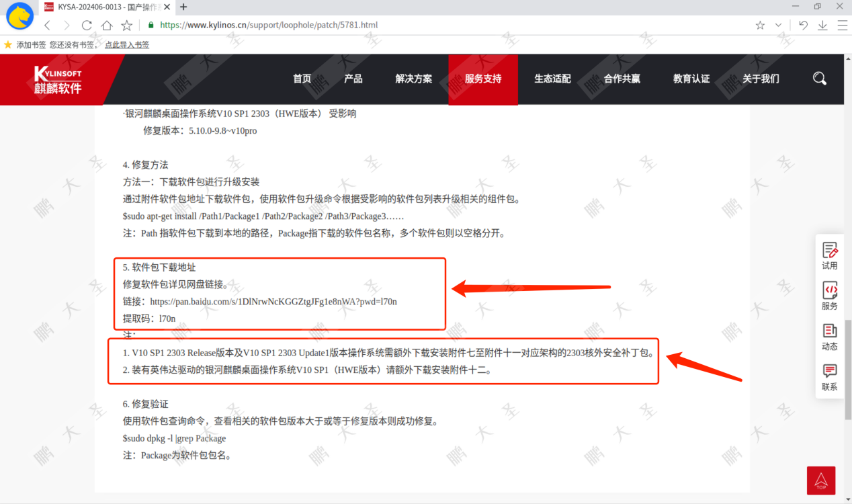Reload the page with refresh icon

pos(87,25)
